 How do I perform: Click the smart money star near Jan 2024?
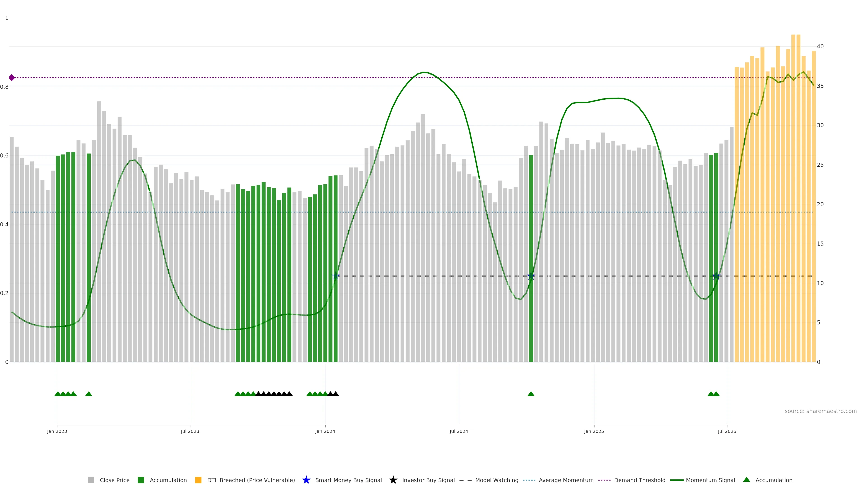[x=336, y=276]
